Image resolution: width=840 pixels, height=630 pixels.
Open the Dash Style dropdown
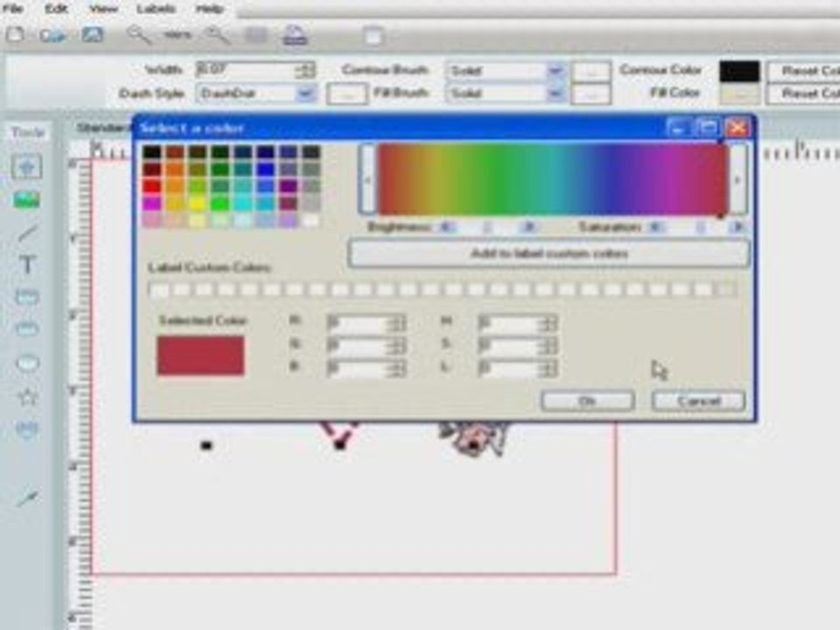coord(304,94)
